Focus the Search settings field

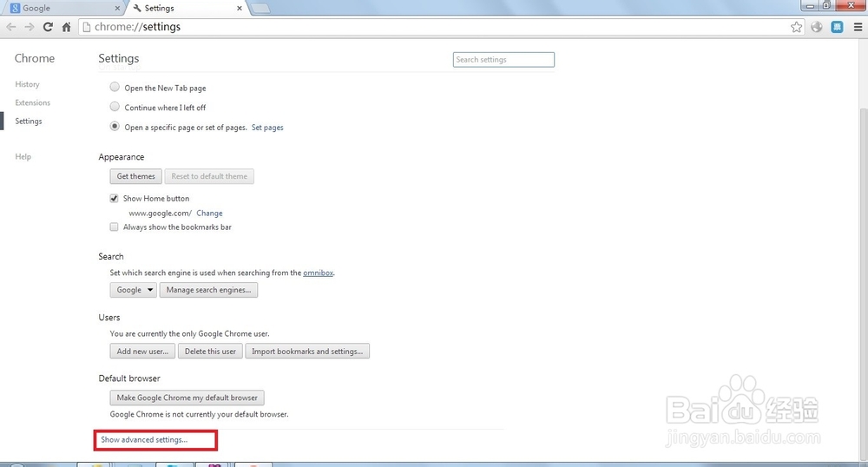point(503,60)
